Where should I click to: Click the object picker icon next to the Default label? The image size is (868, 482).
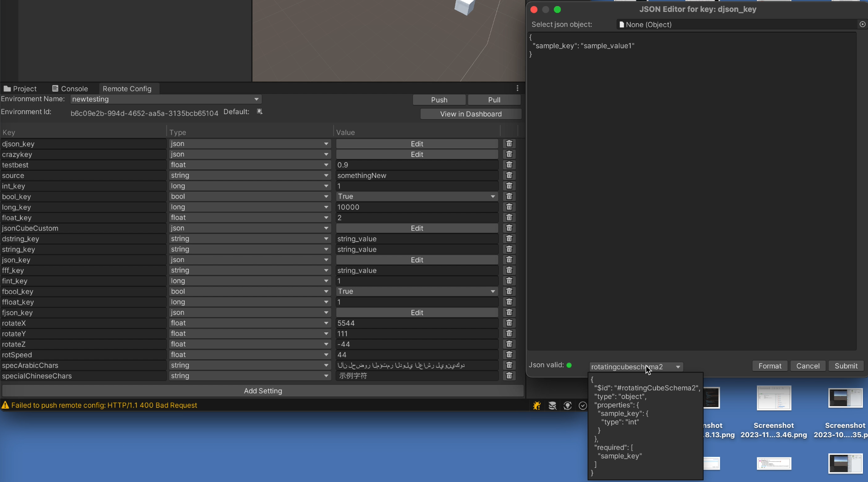tap(259, 111)
